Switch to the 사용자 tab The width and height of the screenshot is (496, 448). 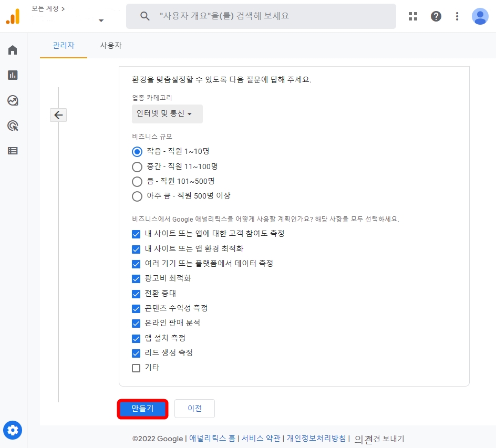pos(110,46)
